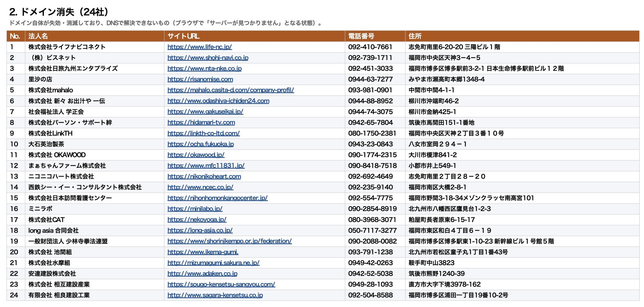Image resolution: width=644 pixels, height=307 pixels.
Task: Open the okawood.jp link
Action: click(x=196, y=155)
